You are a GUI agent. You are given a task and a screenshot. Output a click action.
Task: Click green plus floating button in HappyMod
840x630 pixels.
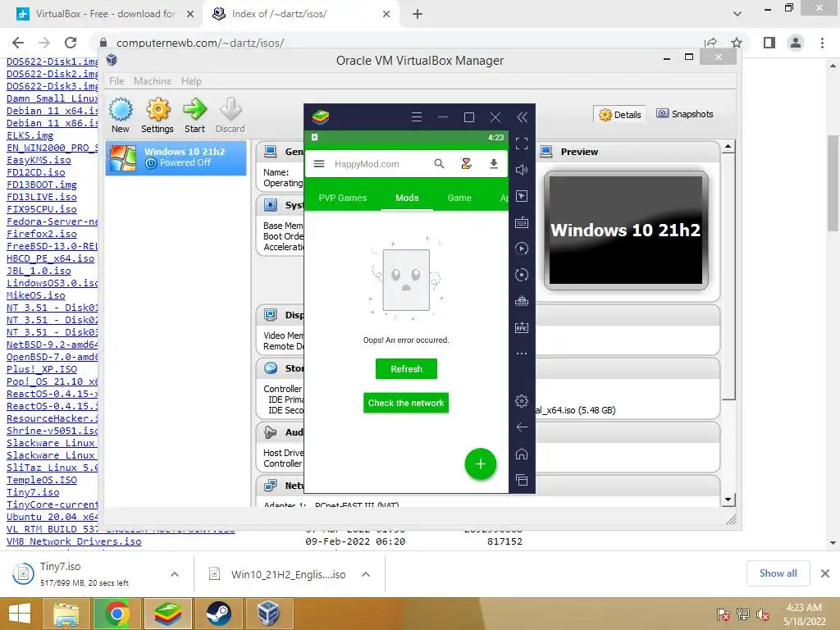coord(481,464)
